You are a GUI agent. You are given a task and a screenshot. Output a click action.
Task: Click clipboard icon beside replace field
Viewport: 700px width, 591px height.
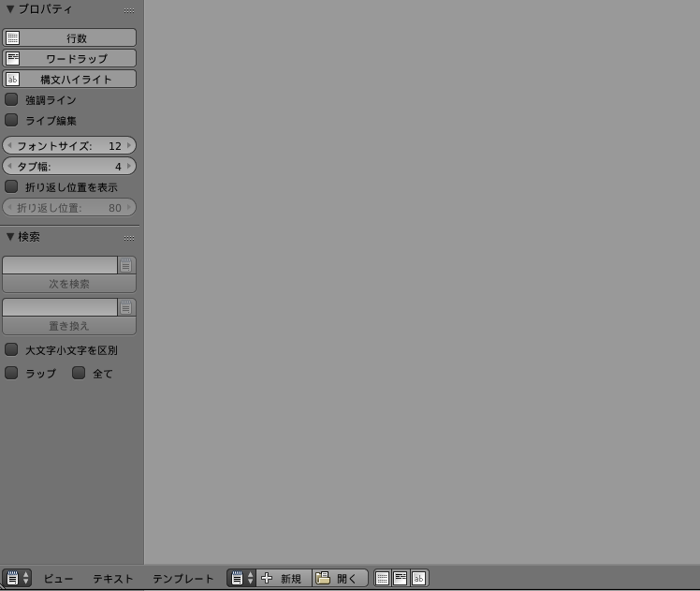coord(126,307)
